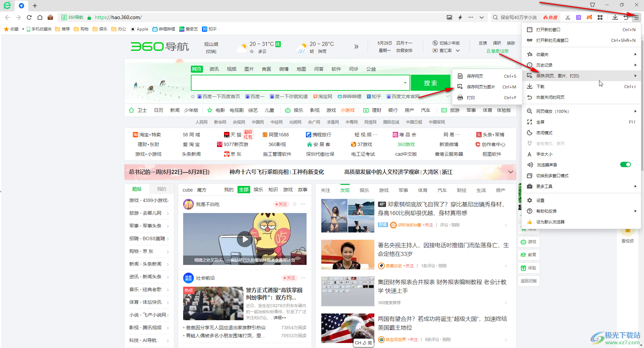This screenshot has width=644, height=348.
Task: Click the three-dots more icon in address bar
Action: [471, 17]
